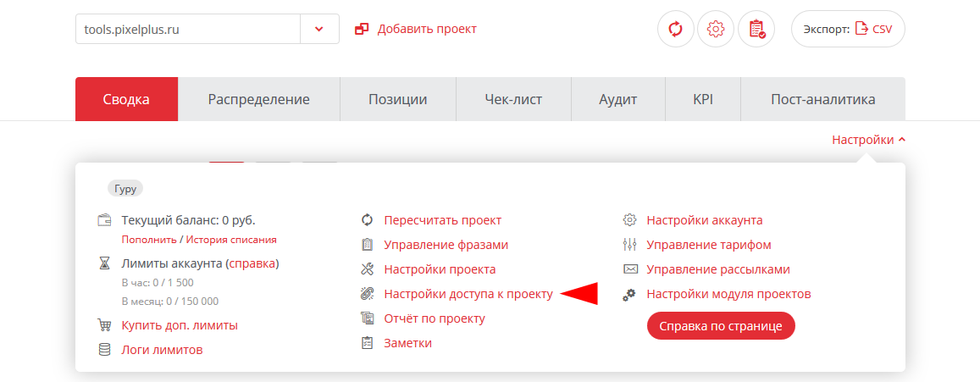The height and width of the screenshot is (382, 980).
Task: Click the Пополнить balance link
Action: (x=149, y=240)
